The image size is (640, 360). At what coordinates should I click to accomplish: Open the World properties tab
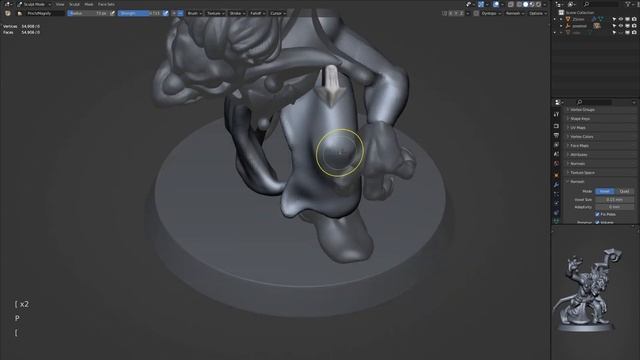(x=556, y=163)
